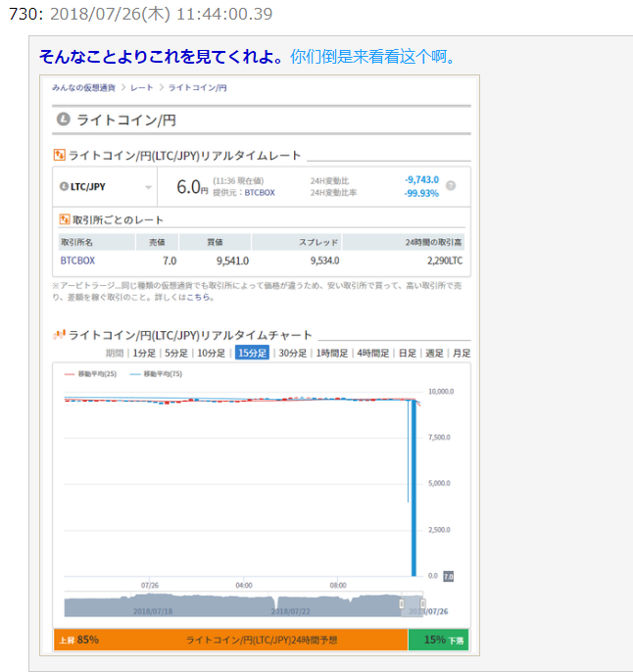
Task: Select the 5分足 chart interval
Action: pos(176,353)
